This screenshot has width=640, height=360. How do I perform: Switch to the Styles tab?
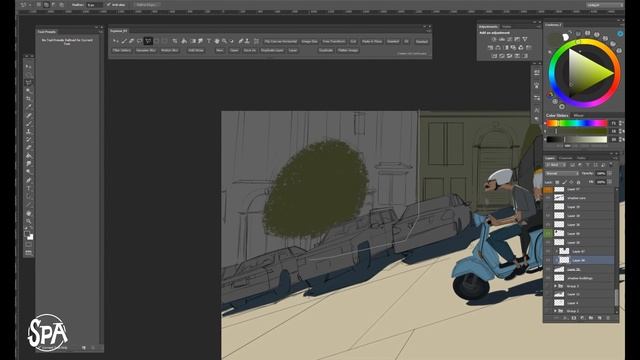(507, 27)
